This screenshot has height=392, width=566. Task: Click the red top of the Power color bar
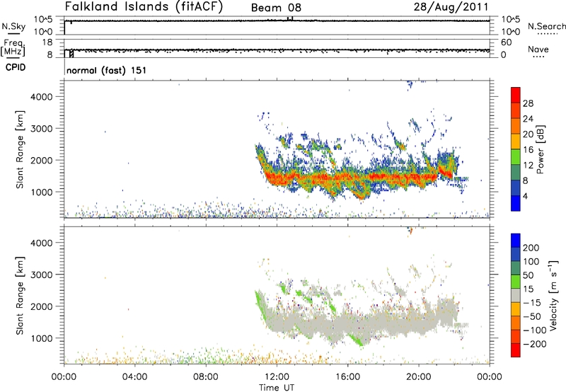516,93
